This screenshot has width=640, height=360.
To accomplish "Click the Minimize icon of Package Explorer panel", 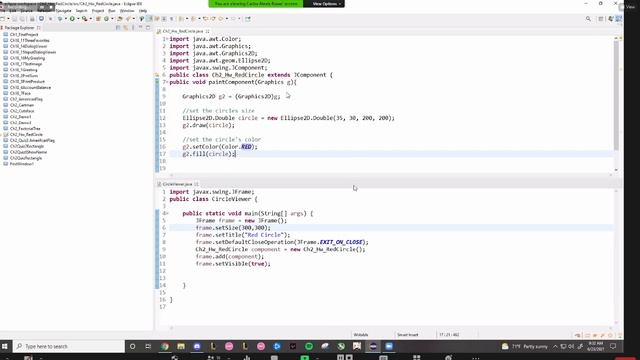I will point(140,28).
